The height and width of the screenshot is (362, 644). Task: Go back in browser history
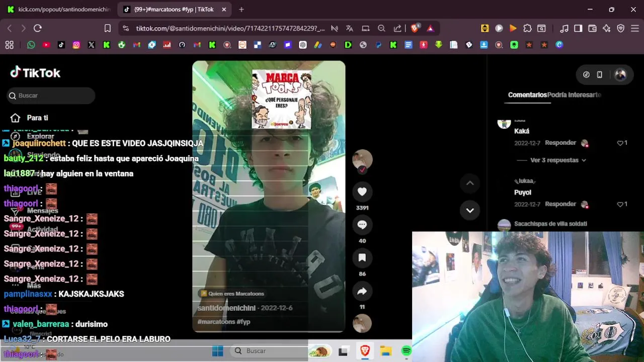tap(10, 28)
